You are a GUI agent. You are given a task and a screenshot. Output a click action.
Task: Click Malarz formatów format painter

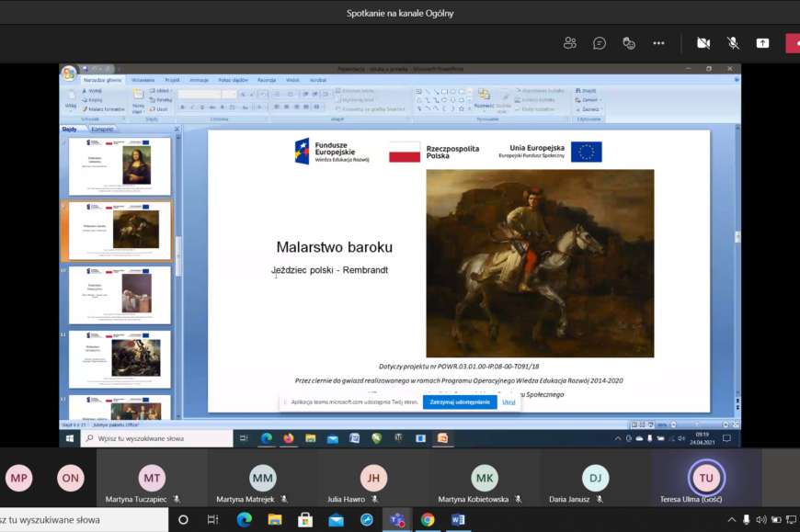[103, 109]
